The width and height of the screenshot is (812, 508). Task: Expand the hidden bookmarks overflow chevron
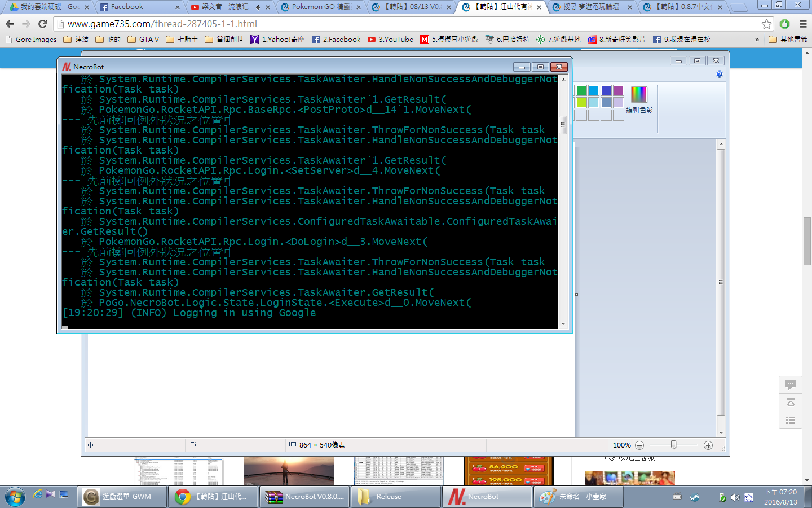(757, 40)
